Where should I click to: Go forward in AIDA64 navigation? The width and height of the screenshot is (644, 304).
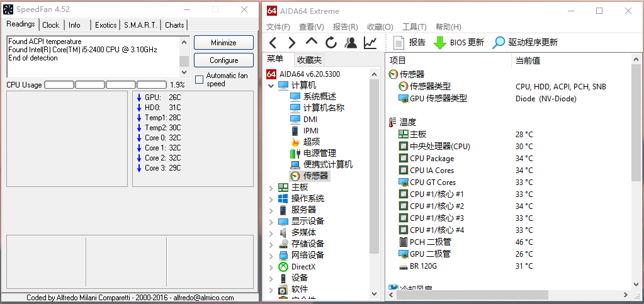pyautogui.click(x=291, y=42)
